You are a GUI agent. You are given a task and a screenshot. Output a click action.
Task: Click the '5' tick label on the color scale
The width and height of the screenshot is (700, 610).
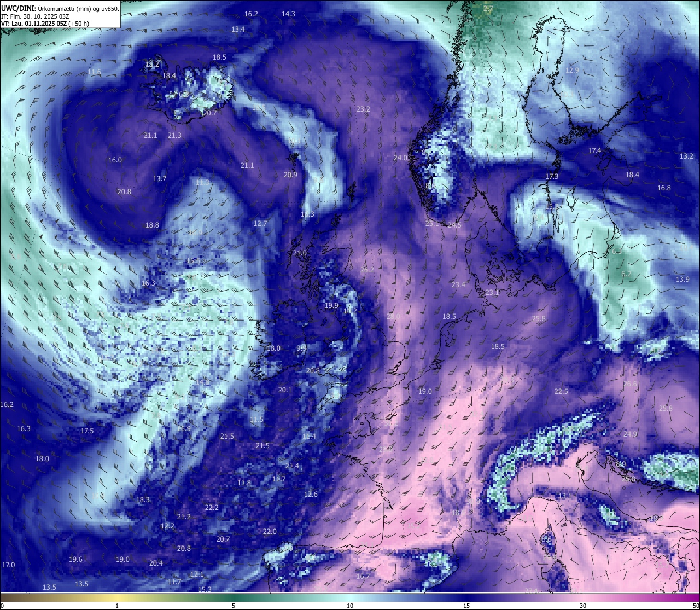[234, 606]
